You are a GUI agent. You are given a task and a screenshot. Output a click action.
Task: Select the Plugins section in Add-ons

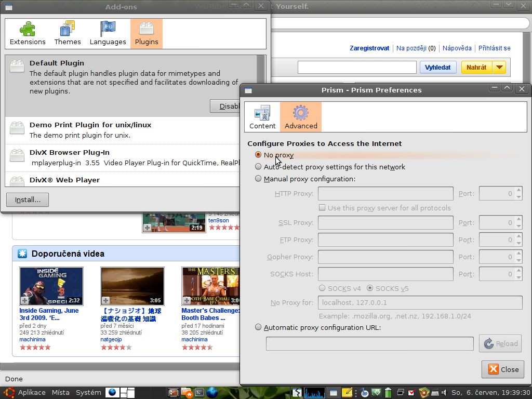pyautogui.click(x=147, y=34)
